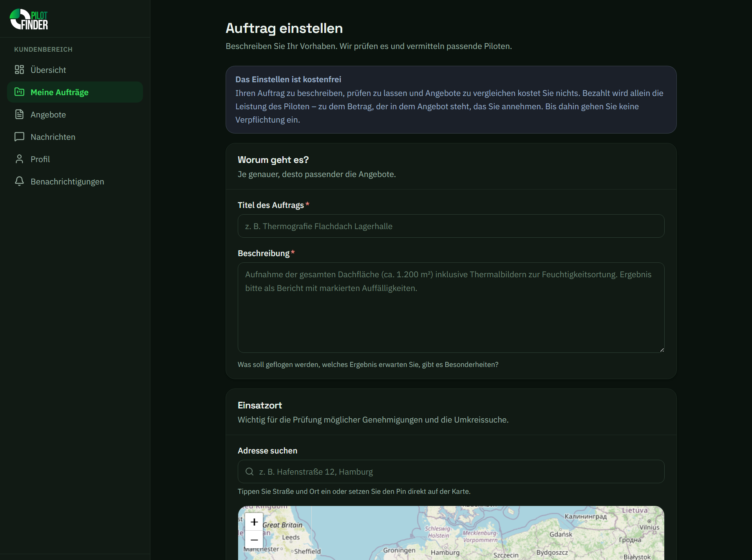This screenshot has height=560, width=752.
Task: Click the 'Das Einstellen ist kostenfrei' heading
Action: click(x=288, y=79)
